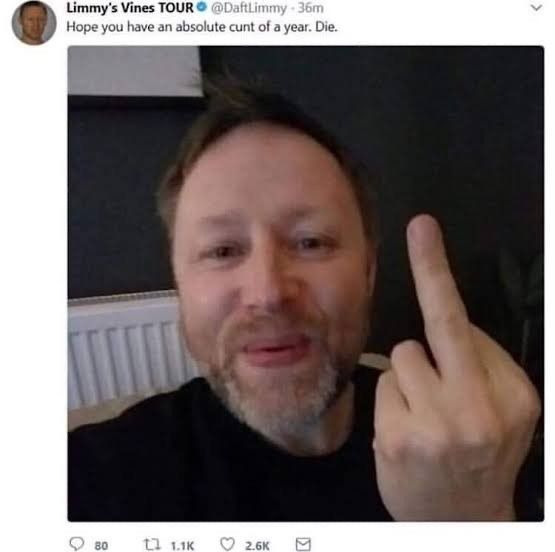Open the Limmy's Vines TOUR display name
Viewport: 555px width, 552px height.
point(130,7)
